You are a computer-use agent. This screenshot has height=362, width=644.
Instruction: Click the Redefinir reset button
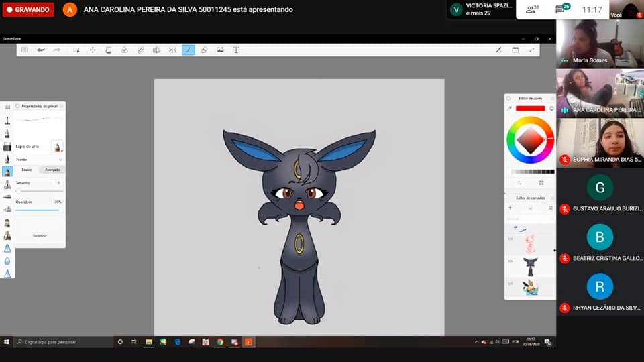tap(40, 235)
